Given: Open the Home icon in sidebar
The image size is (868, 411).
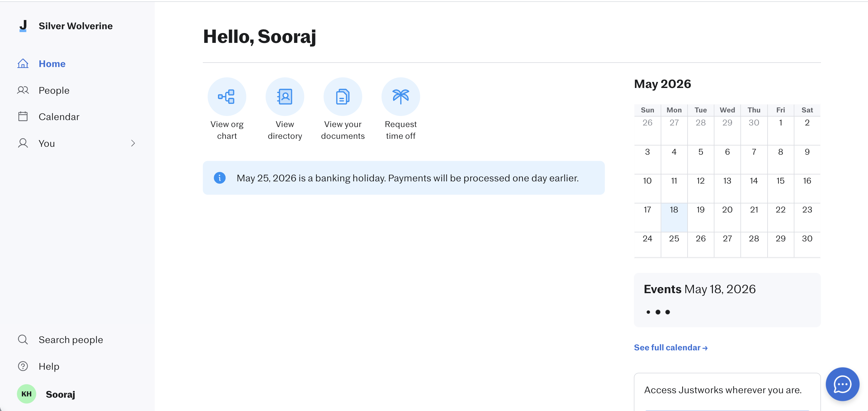Looking at the screenshot, I should (23, 64).
